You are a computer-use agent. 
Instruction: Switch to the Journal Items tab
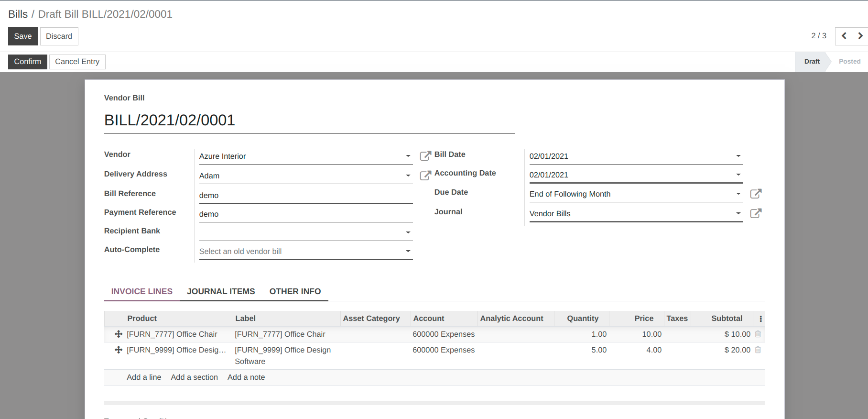tap(221, 291)
